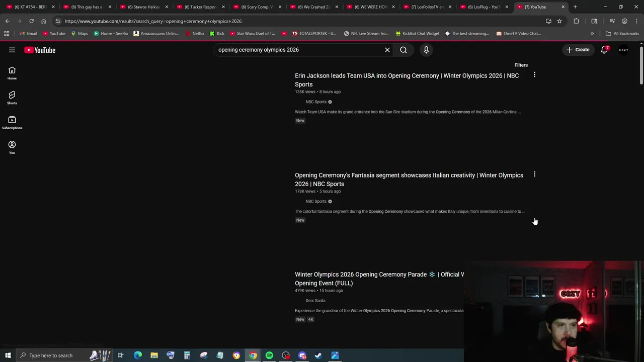The height and width of the screenshot is (362, 644).
Task: Go to the browser home page
Action: tap(43, 21)
